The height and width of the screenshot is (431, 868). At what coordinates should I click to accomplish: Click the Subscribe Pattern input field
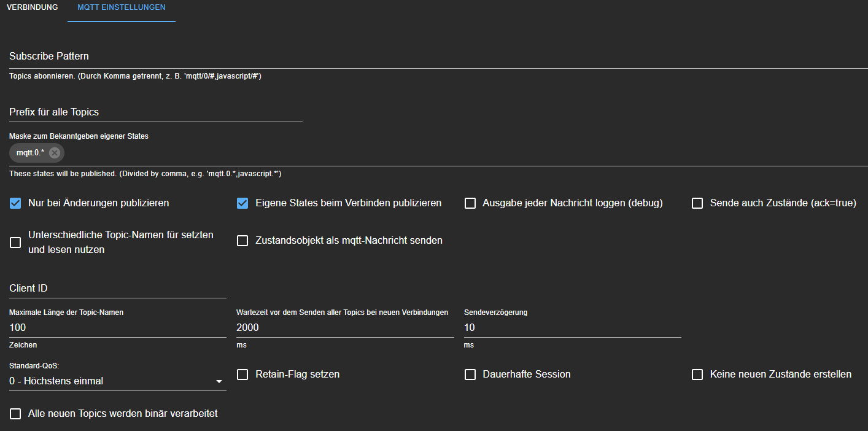click(430, 56)
